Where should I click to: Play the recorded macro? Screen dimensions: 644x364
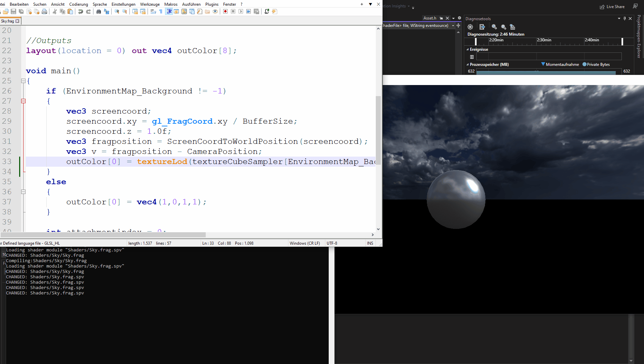pyautogui.click(x=241, y=11)
